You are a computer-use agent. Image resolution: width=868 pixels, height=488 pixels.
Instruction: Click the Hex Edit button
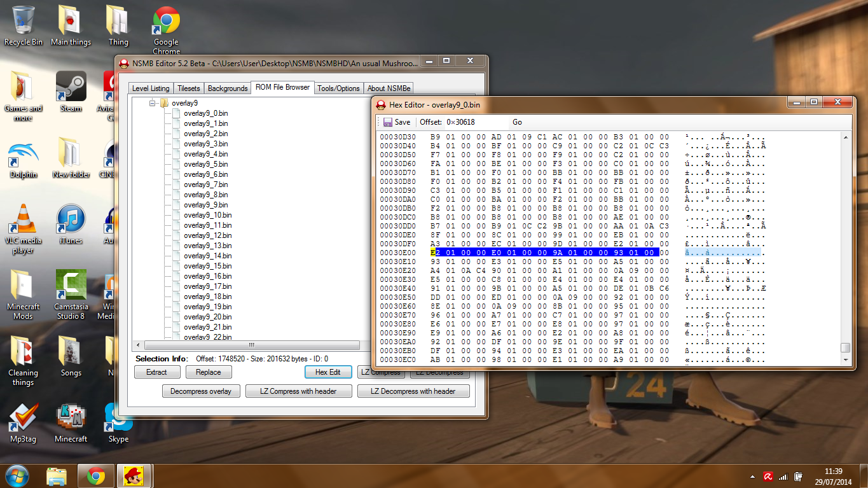point(328,372)
